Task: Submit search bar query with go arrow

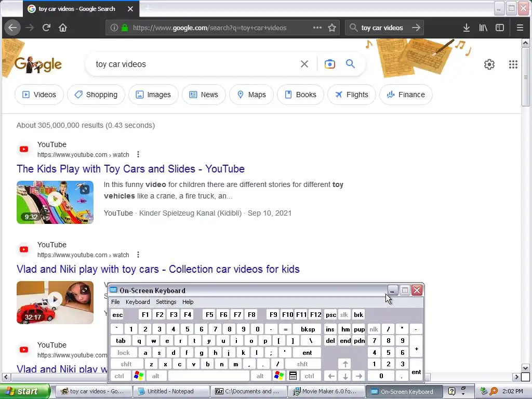Action: point(416,28)
